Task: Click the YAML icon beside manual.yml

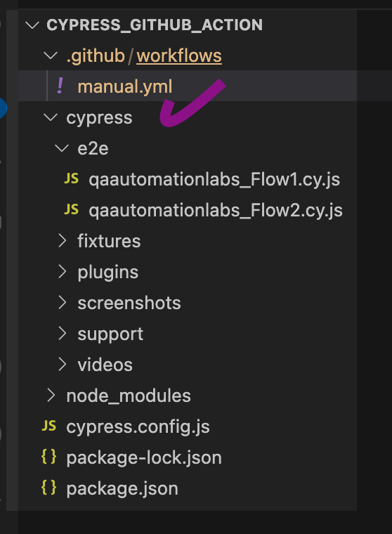Action: tap(60, 86)
